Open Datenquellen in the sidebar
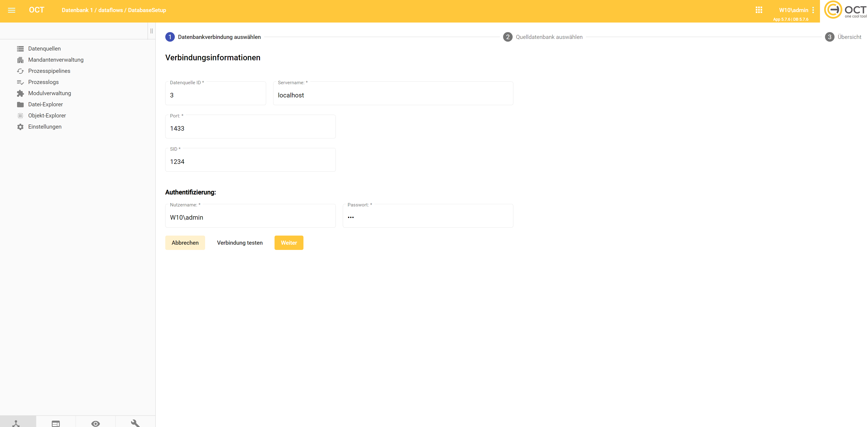Image resolution: width=868 pixels, height=427 pixels. click(x=44, y=48)
